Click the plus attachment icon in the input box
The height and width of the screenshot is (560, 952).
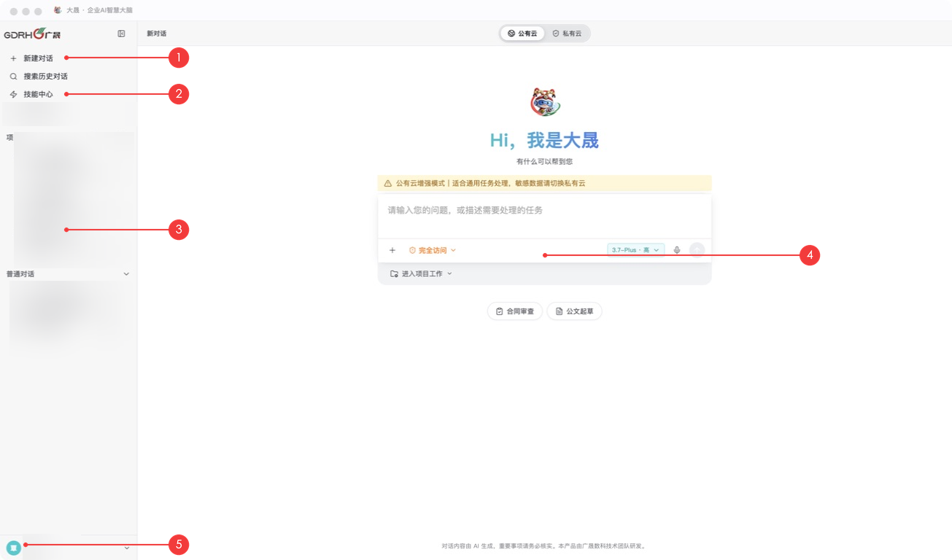tap(392, 250)
